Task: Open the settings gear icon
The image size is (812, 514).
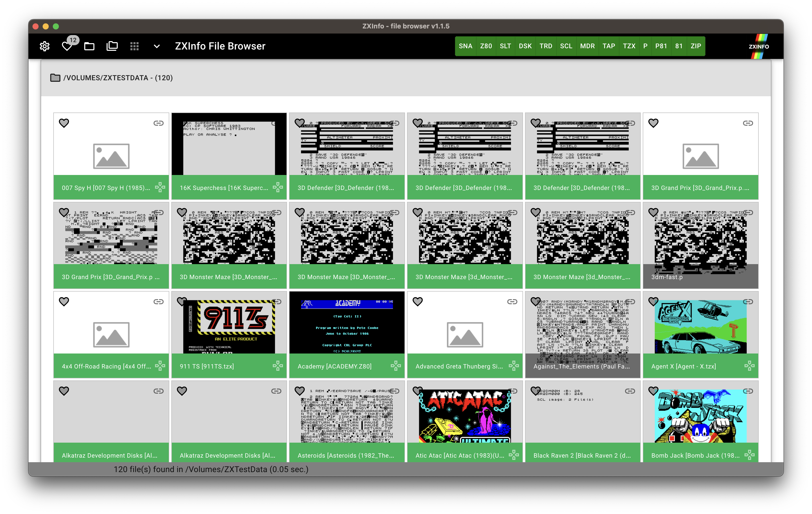Action: point(44,46)
